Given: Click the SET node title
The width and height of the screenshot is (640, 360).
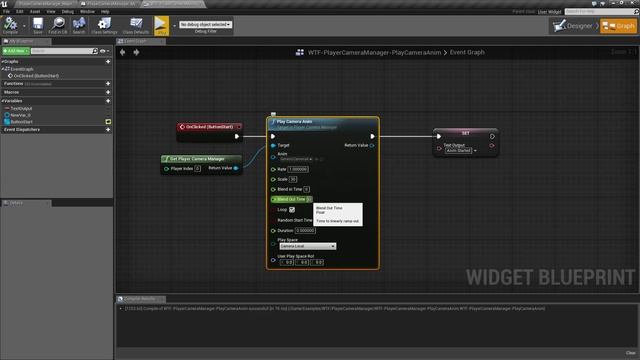Looking at the screenshot, I should point(465,133).
